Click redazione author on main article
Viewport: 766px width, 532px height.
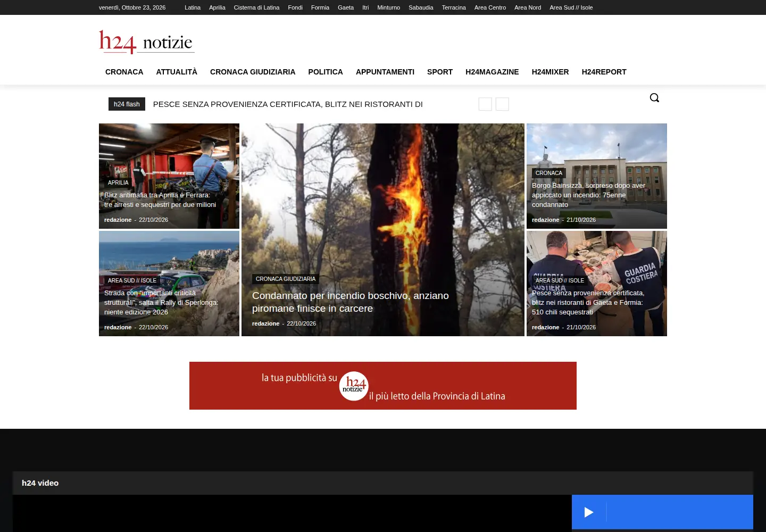tap(265, 323)
